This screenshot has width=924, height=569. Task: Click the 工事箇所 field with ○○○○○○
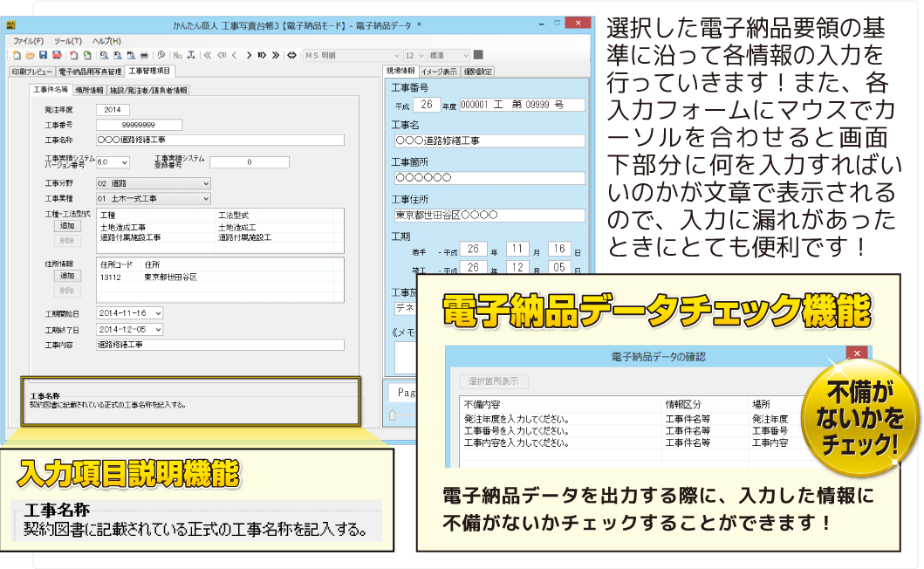pos(489,178)
